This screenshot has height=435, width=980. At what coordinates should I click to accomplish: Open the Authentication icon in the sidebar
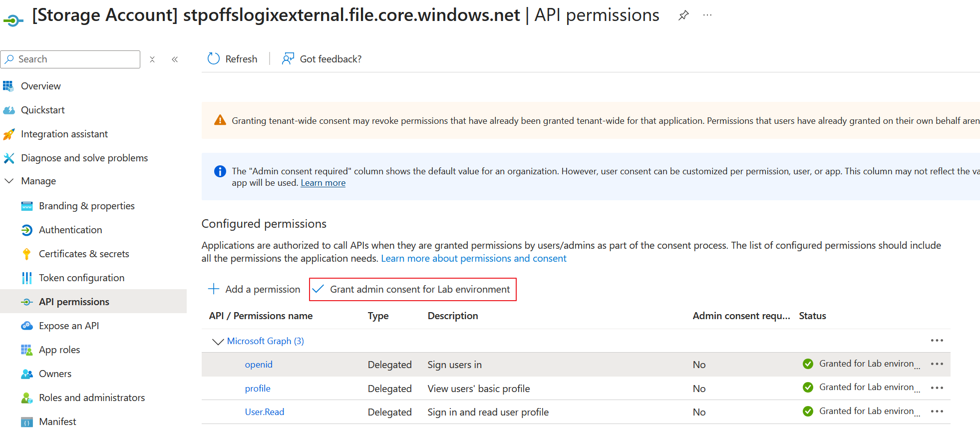coord(27,230)
